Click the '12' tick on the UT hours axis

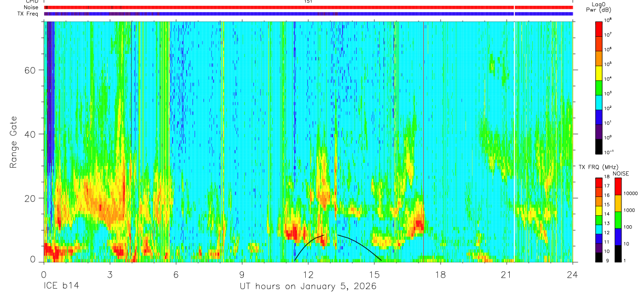(x=308, y=274)
